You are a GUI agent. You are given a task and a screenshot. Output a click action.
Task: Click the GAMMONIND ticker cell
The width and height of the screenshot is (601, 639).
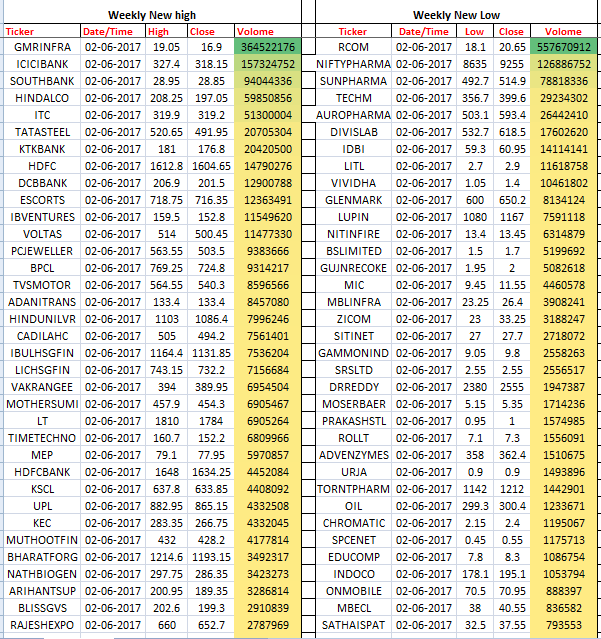(x=353, y=353)
